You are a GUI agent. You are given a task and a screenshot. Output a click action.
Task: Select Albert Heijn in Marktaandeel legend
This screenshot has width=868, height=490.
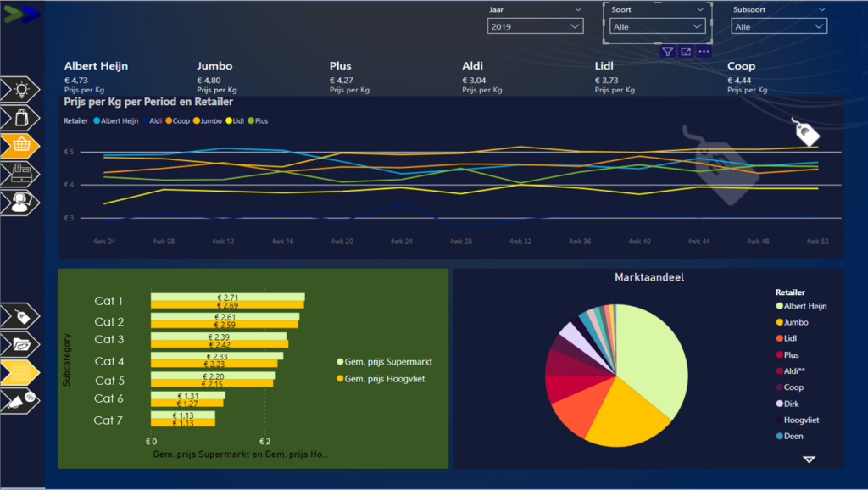(x=801, y=306)
